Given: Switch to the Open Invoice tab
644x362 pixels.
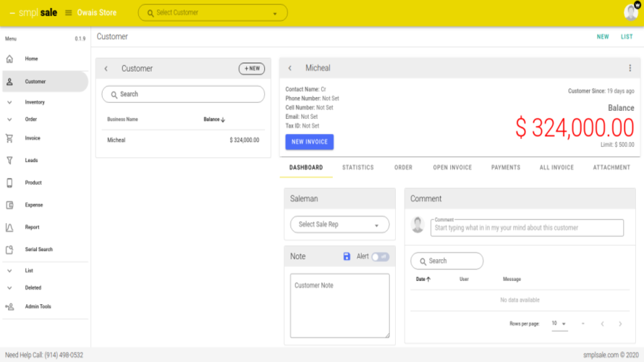Looking at the screenshot, I should pos(452,167).
